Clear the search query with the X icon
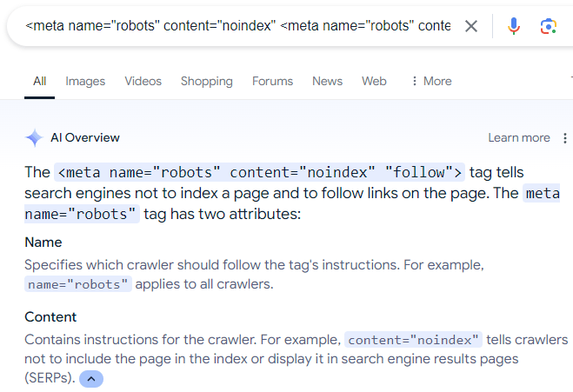This screenshot has width=573, height=392. (471, 26)
